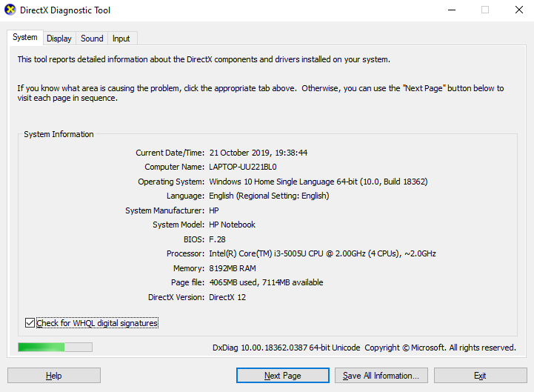Image resolution: width=534 pixels, height=392 pixels.
Task: Click the Processor value Intel Core i3-5005U
Action: coord(322,254)
